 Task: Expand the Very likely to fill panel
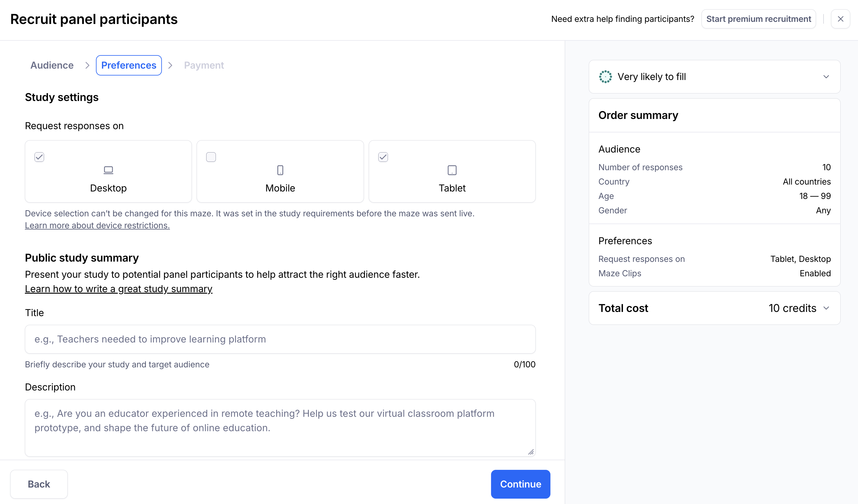click(826, 77)
